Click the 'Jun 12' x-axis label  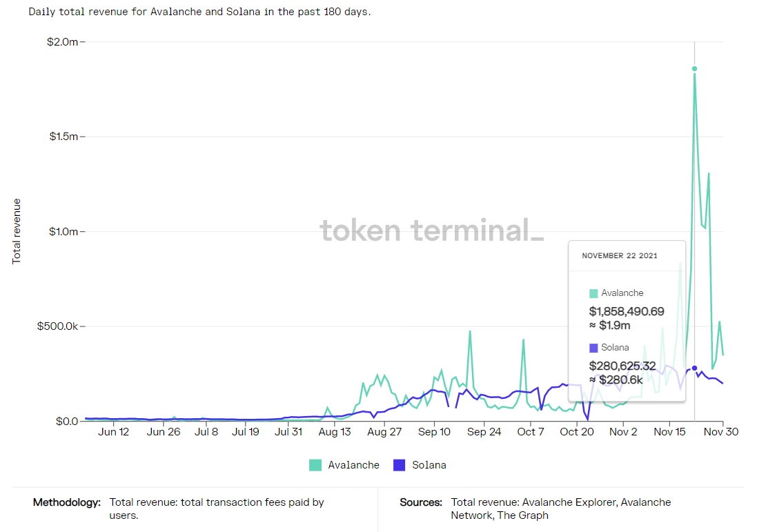[113, 431]
